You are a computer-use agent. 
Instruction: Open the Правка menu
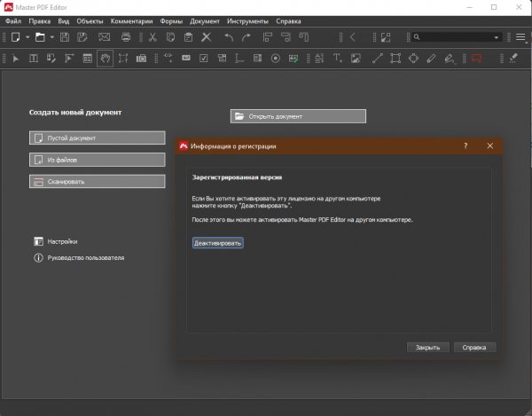[40, 21]
